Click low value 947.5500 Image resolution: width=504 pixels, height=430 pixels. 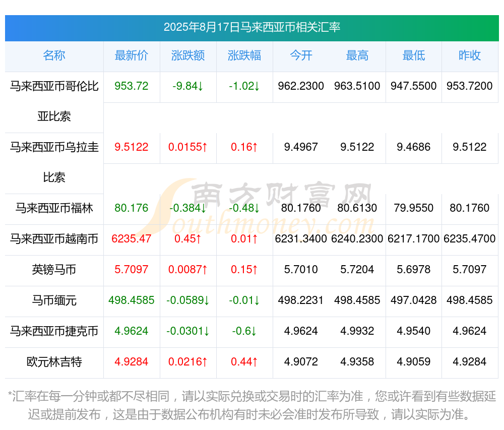click(x=414, y=86)
